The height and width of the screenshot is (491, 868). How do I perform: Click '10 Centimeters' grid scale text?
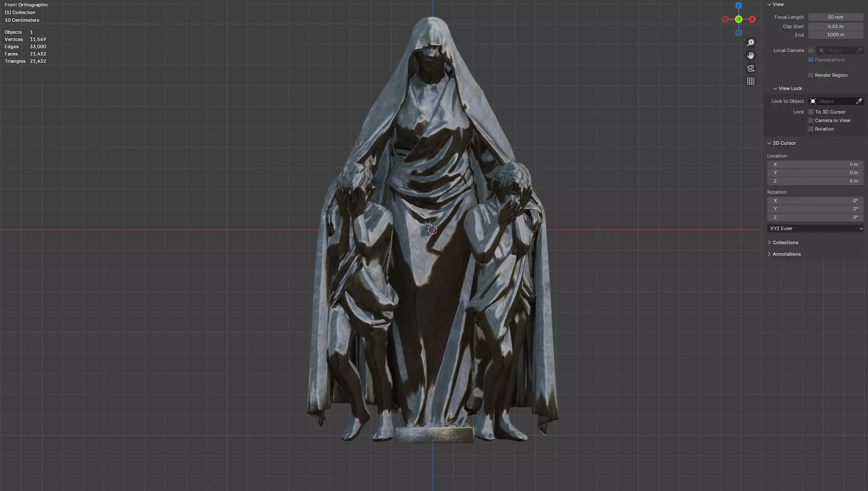pos(22,20)
